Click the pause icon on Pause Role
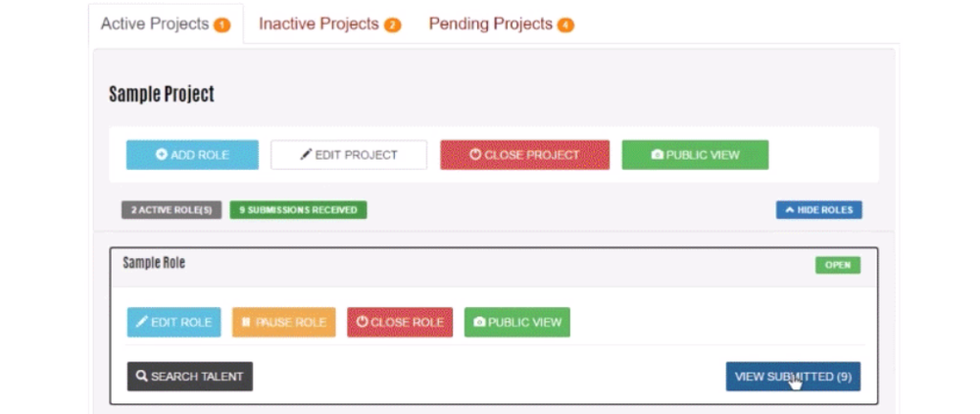This screenshot has width=980, height=414. coord(246,323)
